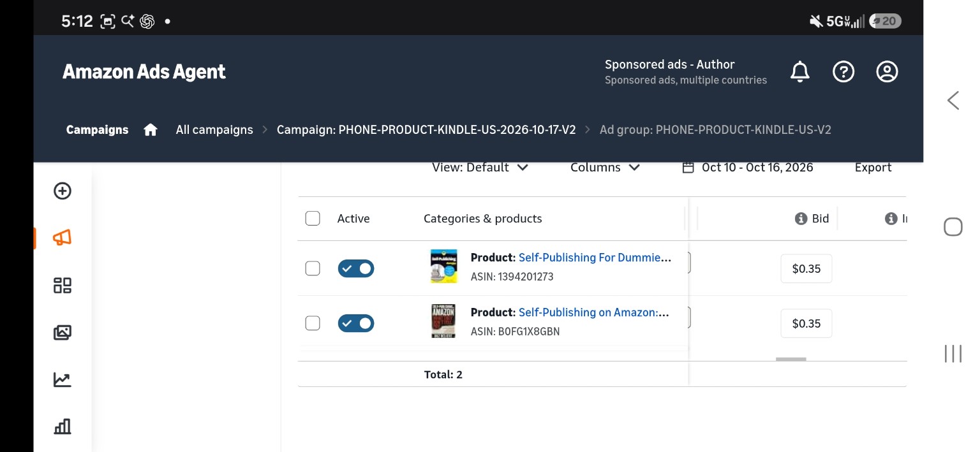This screenshot has width=980, height=452.
Task: Click the Self-Publishing on Amazon book thumbnail
Action: tap(443, 321)
